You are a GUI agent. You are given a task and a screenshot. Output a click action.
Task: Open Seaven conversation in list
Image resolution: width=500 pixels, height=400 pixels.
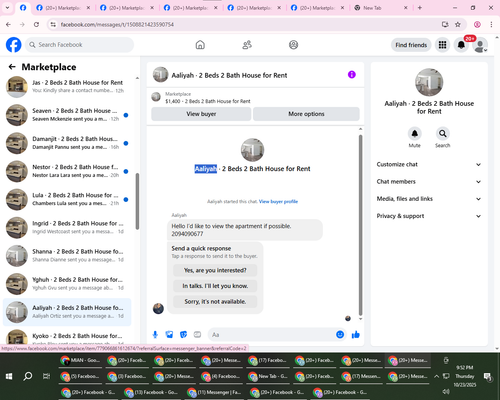click(67, 115)
